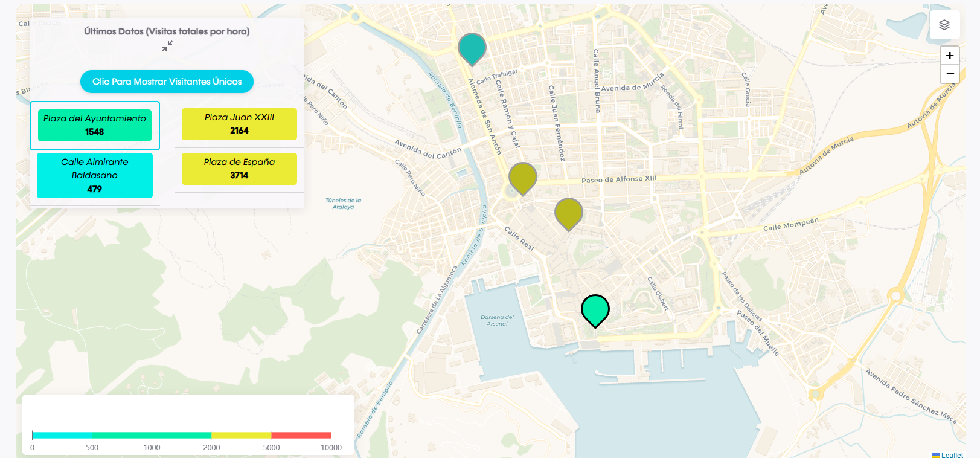Screen dimensions: 980x458
Task: Open the Leaflet attribution link
Action: coord(952,455)
